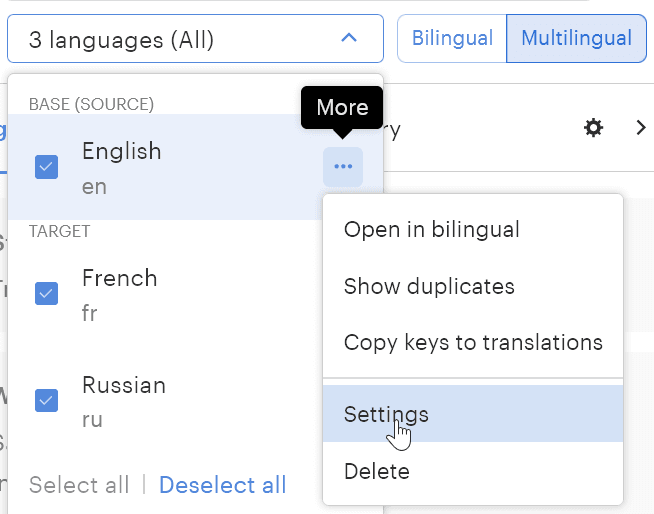Select the Multilingual view button

click(x=576, y=39)
